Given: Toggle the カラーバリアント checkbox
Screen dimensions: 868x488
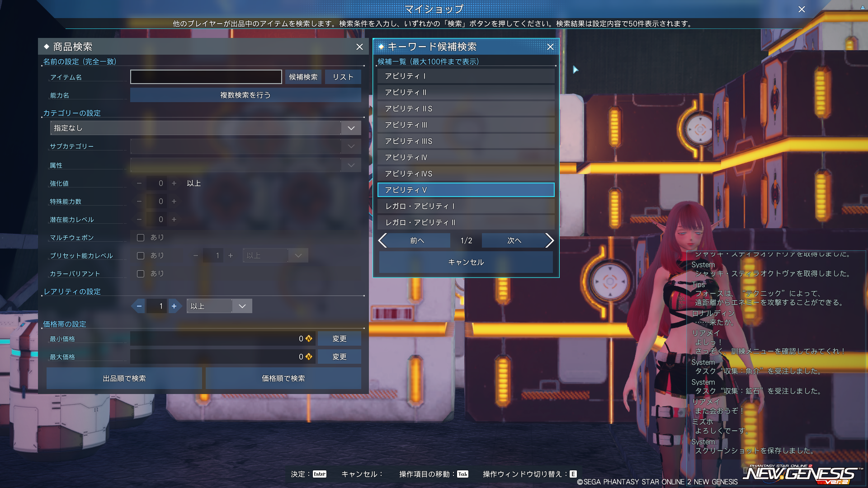Looking at the screenshot, I should (141, 274).
